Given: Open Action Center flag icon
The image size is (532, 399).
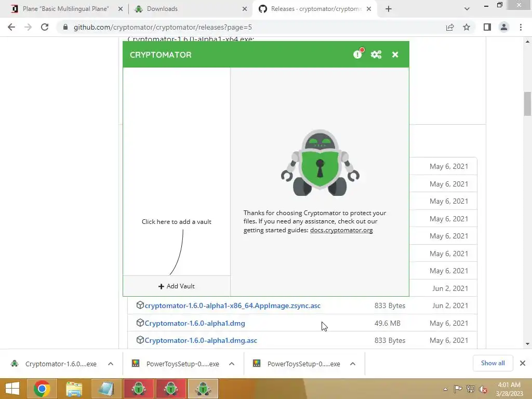Looking at the screenshot, I should click(458, 389).
